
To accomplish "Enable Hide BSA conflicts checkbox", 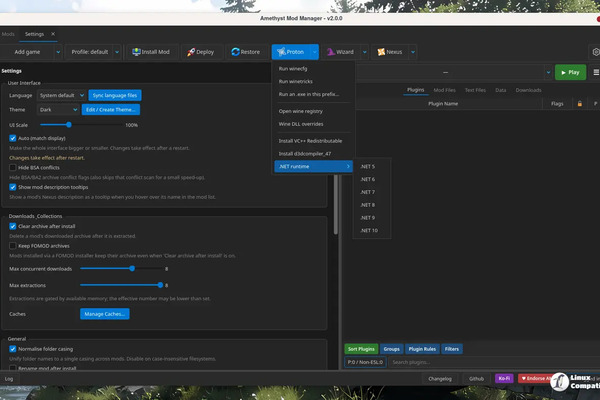I will pyautogui.click(x=13, y=168).
